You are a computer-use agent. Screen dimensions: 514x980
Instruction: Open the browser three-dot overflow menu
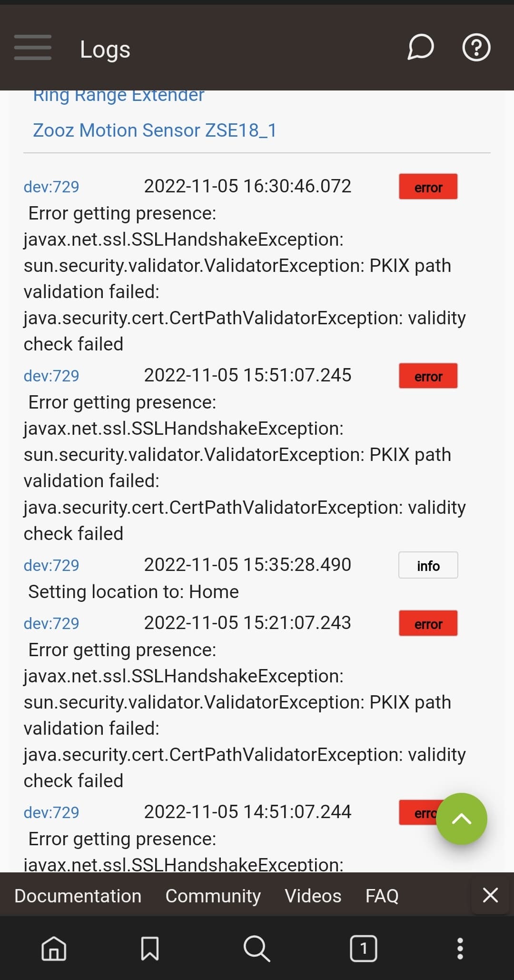coord(460,948)
